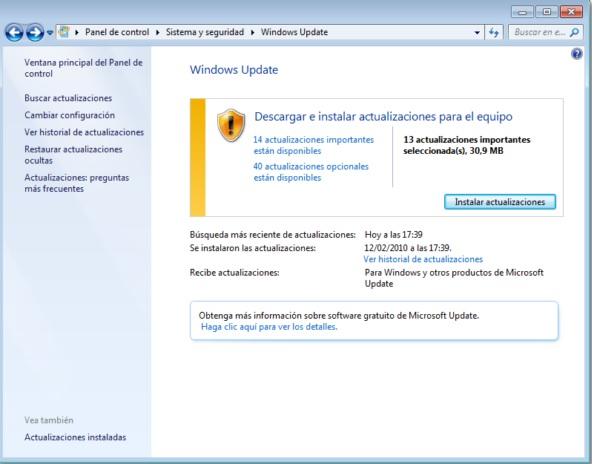Click Descargar e instalar actualizaciones heading

point(383,117)
